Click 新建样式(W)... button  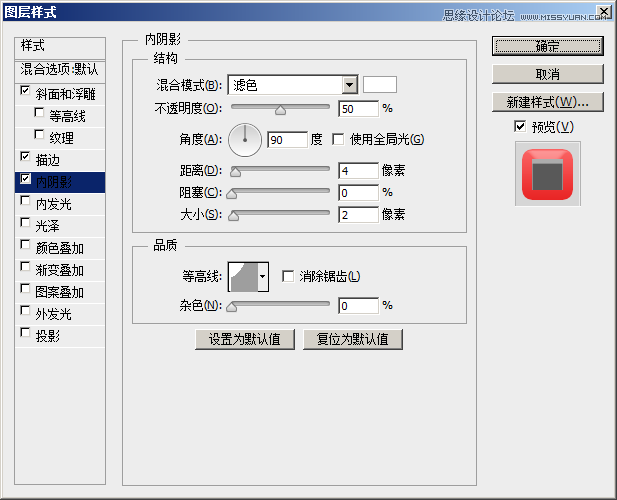(x=547, y=102)
